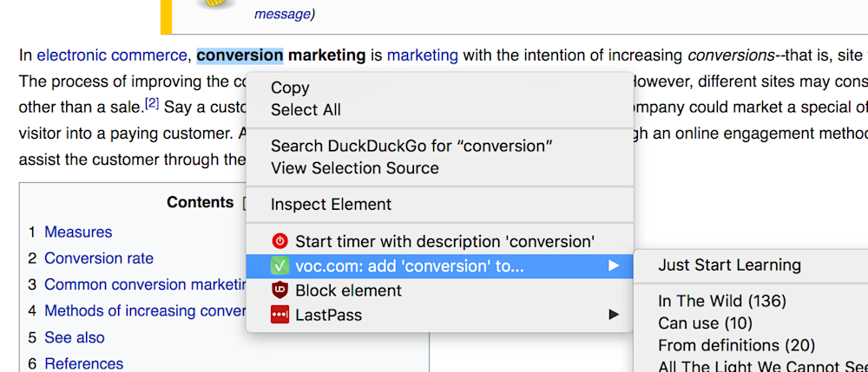868x372 pixels.
Task: Open View Selection Source
Action: coord(354,168)
